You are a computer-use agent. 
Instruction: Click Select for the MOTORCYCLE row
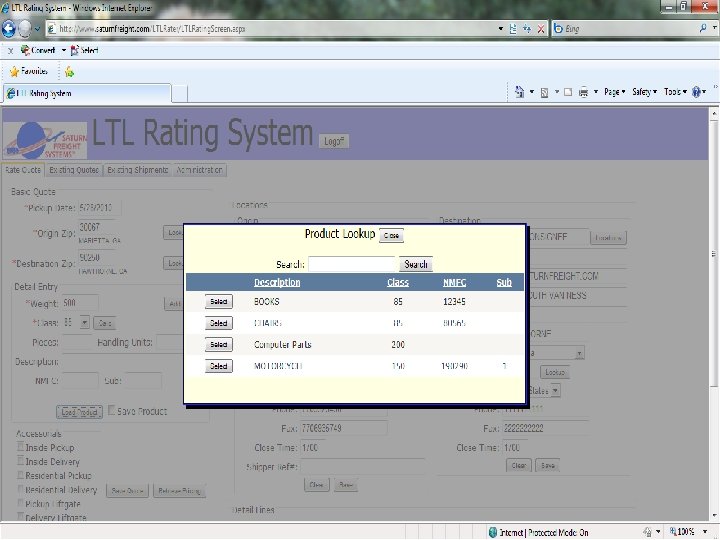pos(219,366)
